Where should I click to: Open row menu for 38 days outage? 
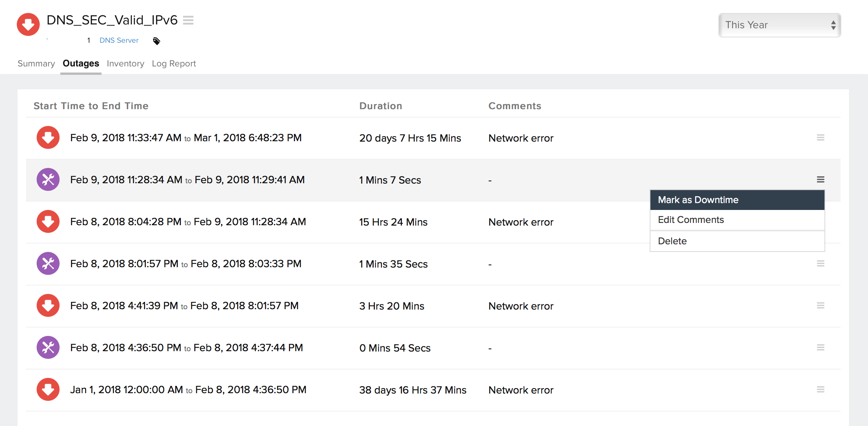pos(820,389)
